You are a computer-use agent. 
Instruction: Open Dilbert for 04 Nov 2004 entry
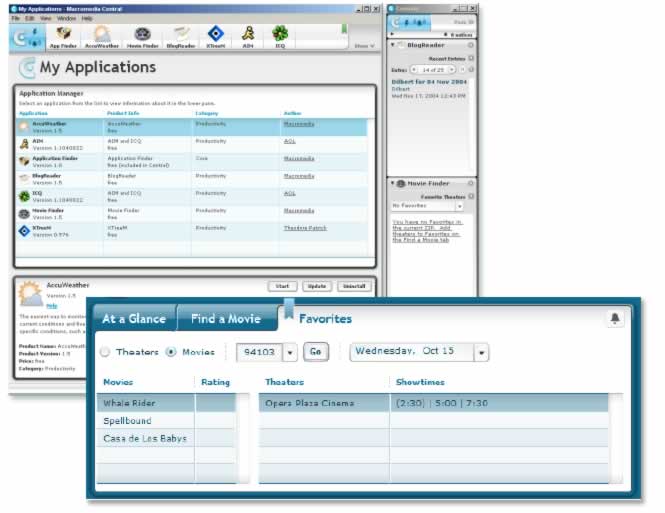[x=429, y=82]
